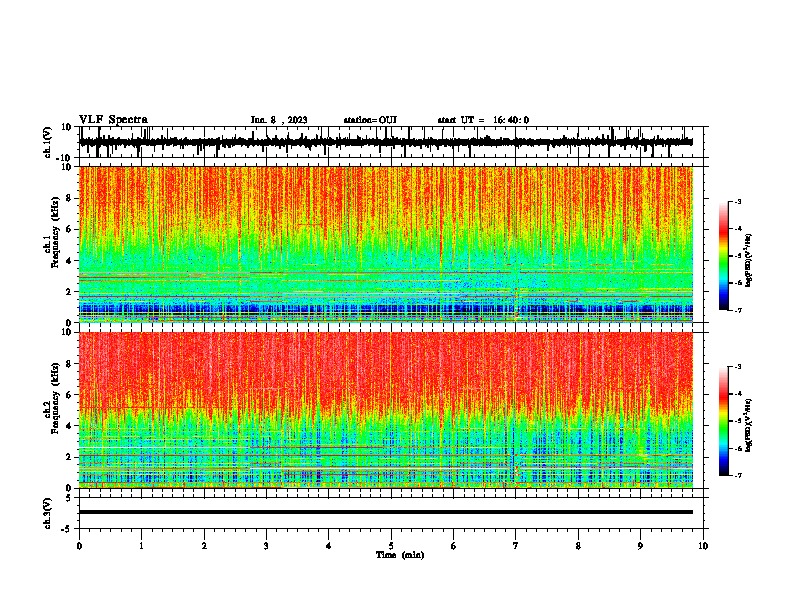Click the ch.3(V) axis label
The image size is (792, 612).
tap(48, 514)
